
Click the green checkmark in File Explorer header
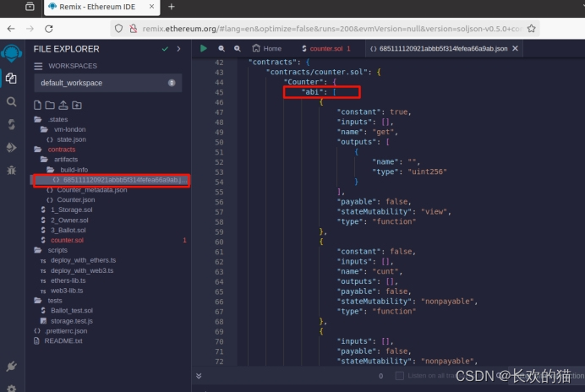(165, 49)
